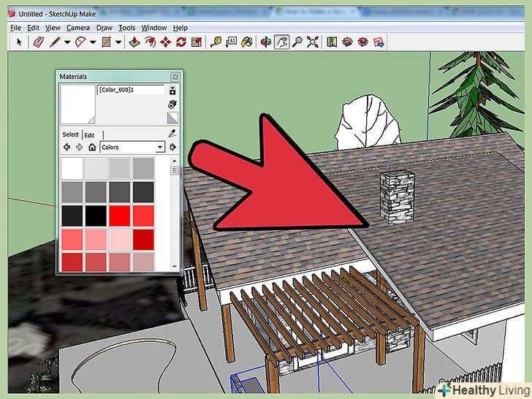
Task: Click the stone chimney on the roof
Action: (x=398, y=198)
